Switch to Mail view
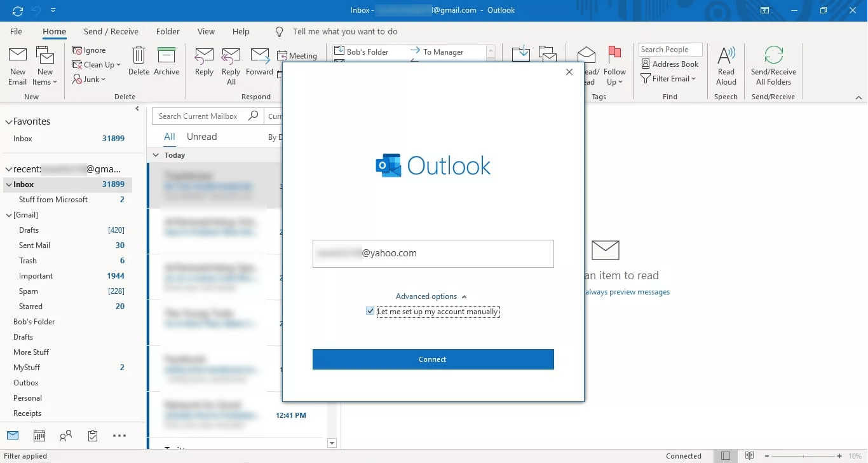Screen dimensions: 868x463 pyautogui.click(x=13, y=436)
